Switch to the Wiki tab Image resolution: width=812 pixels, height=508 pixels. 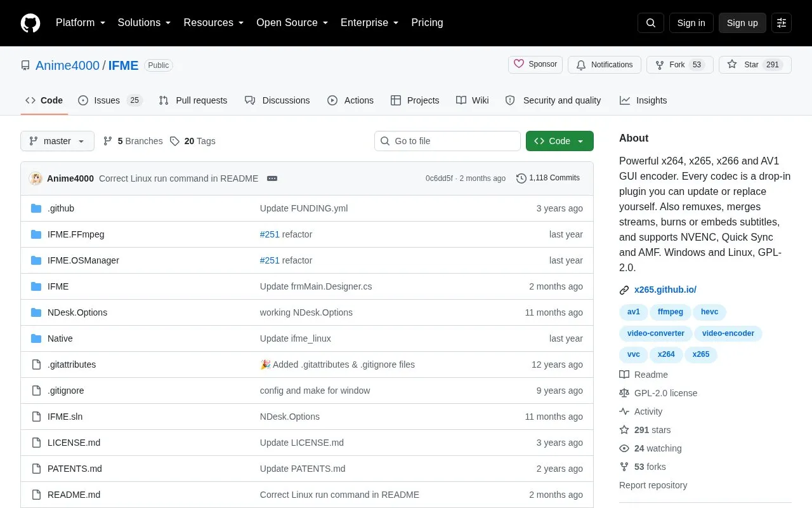(473, 100)
